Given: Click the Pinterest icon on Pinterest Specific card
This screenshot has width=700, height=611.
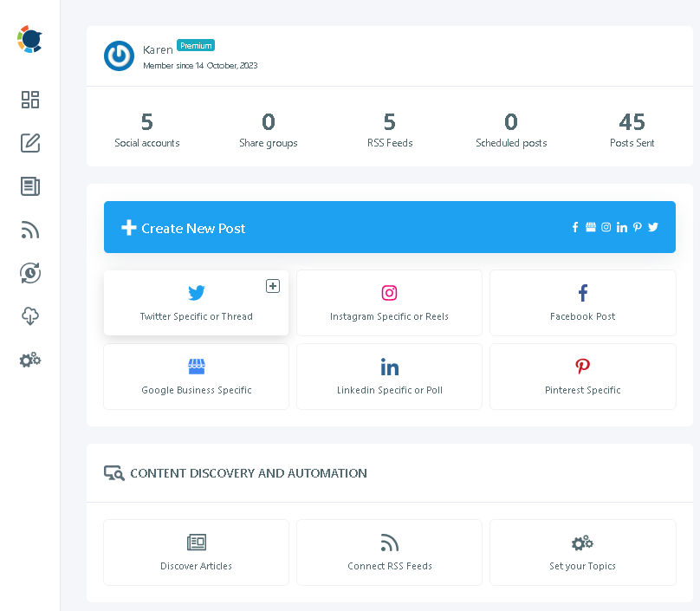Looking at the screenshot, I should click(582, 367).
